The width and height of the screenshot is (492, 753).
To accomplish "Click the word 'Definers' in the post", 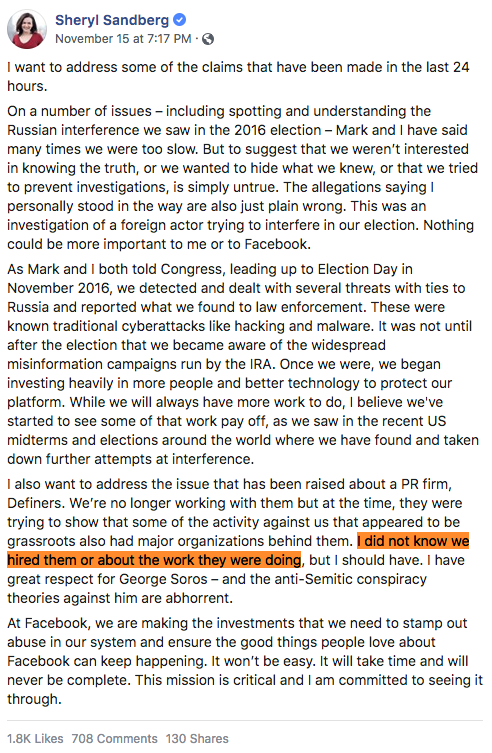I will point(35,503).
